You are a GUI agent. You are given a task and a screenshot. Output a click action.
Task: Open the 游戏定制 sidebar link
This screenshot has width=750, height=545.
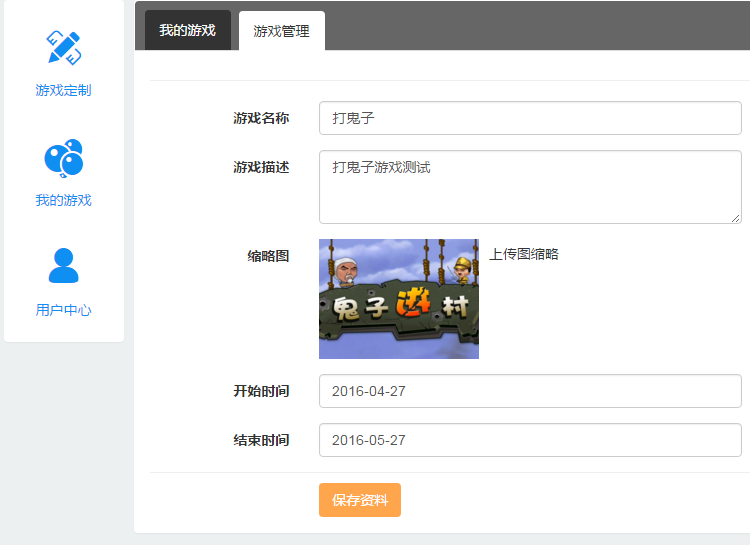click(64, 90)
